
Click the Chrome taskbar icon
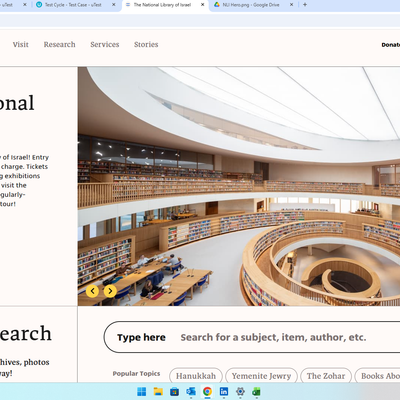click(207, 392)
